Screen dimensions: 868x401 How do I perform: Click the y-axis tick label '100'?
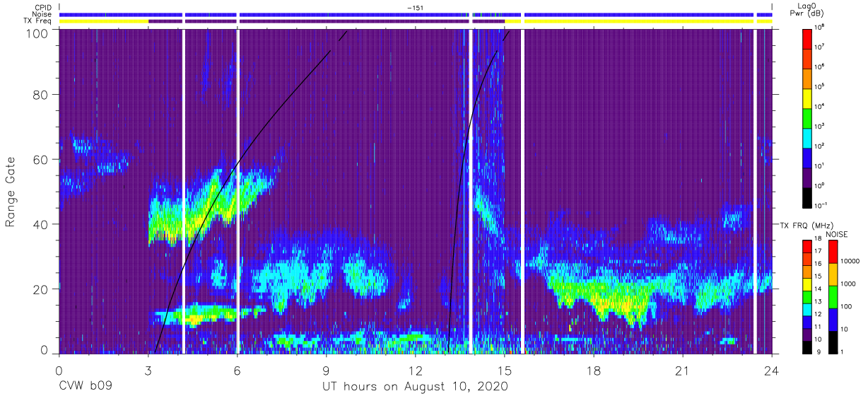point(37,33)
